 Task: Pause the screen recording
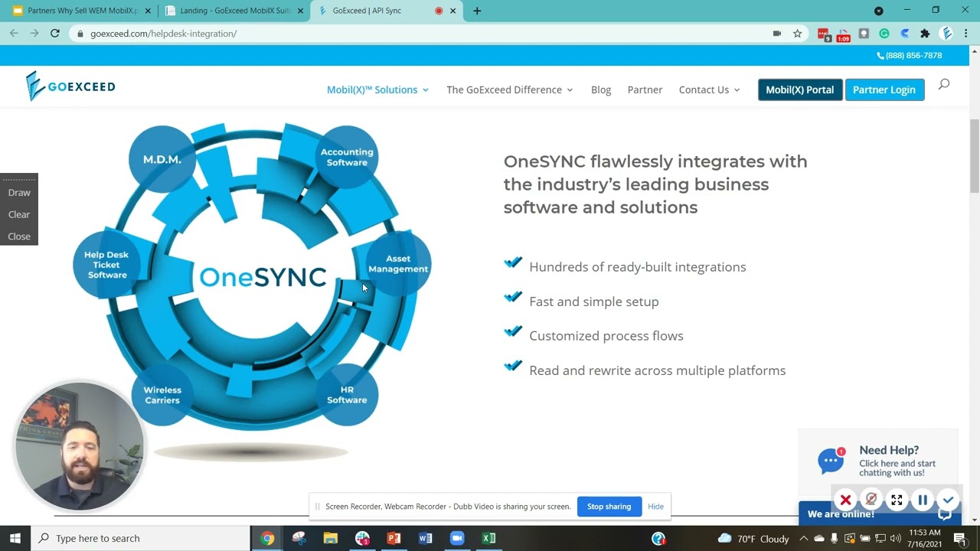[923, 500]
